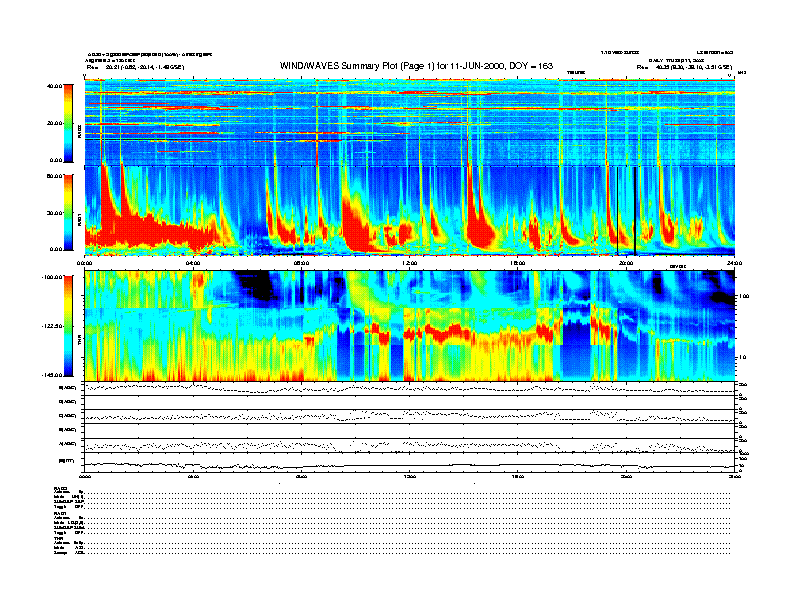The image size is (792, 612).
Task: Click the 00:00 tick label below RAD1 spectrogram
Action: click(x=84, y=263)
